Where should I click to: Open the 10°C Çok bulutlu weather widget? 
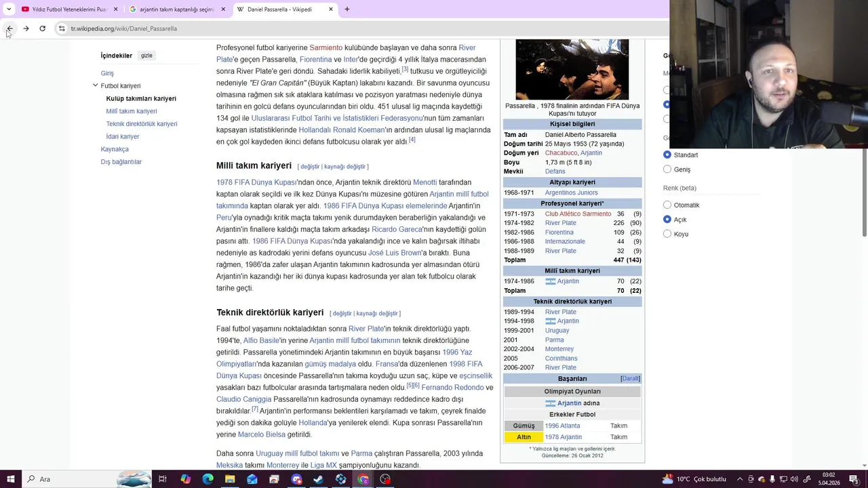[x=694, y=479]
